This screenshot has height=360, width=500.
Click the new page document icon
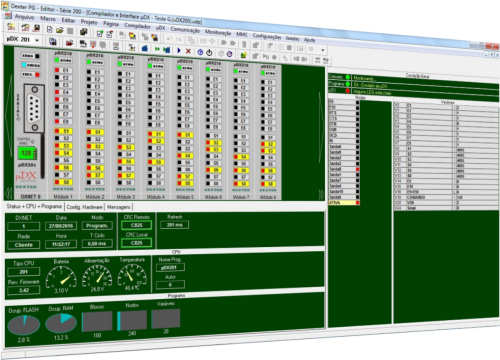(49, 30)
